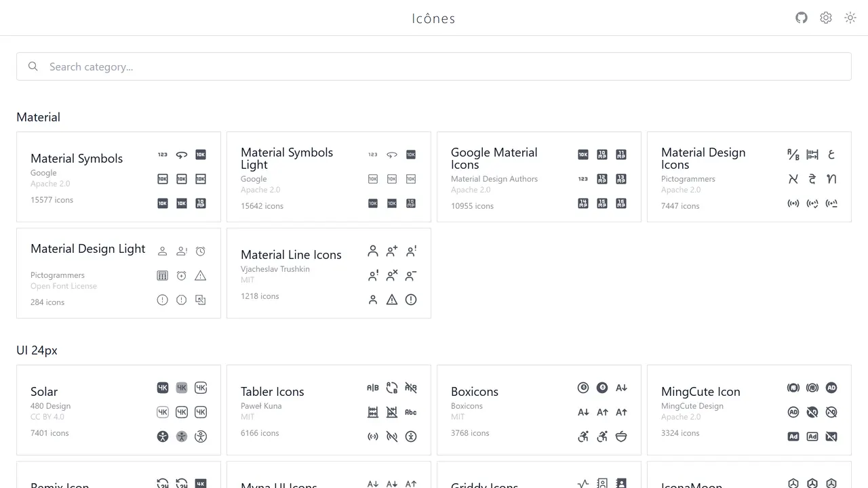This screenshot has width=868, height=488.
Task: Open the Material Symbols Light collection
Action: point(329,177)
